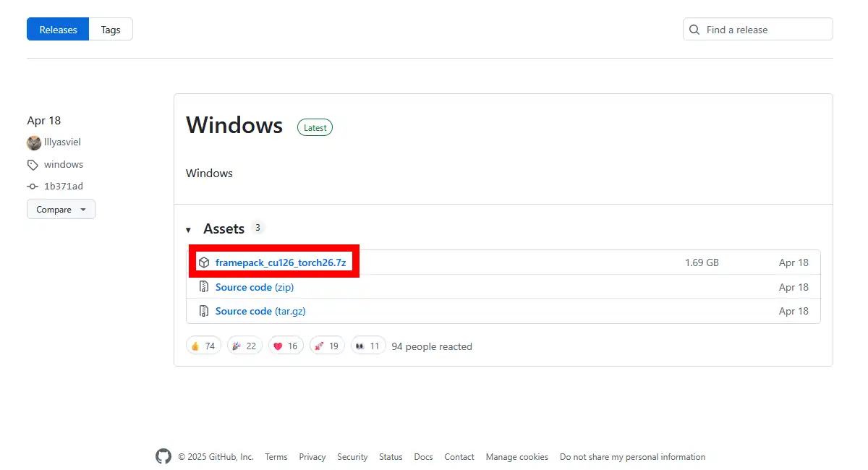The width and height of the screenshot is (868, 470).
Task: Click the package icon for framepack_cu126_torch26.7z
Action: pos(204,262)
